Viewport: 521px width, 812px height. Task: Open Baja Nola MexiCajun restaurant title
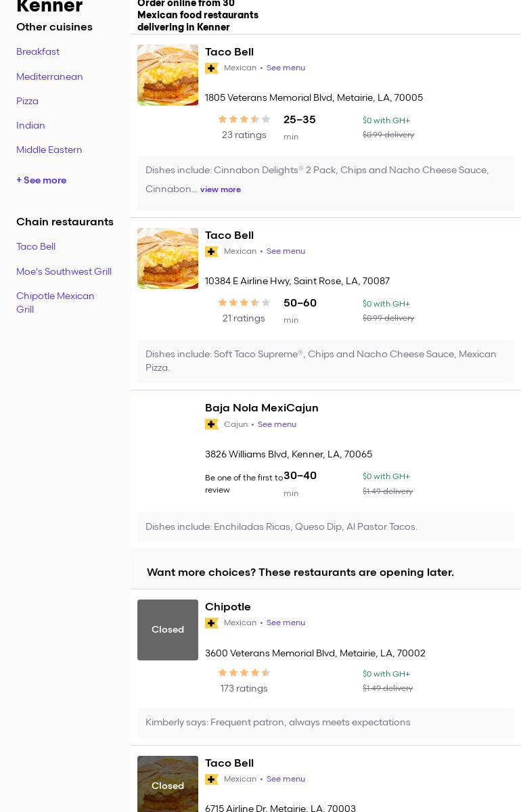point(262,407)
